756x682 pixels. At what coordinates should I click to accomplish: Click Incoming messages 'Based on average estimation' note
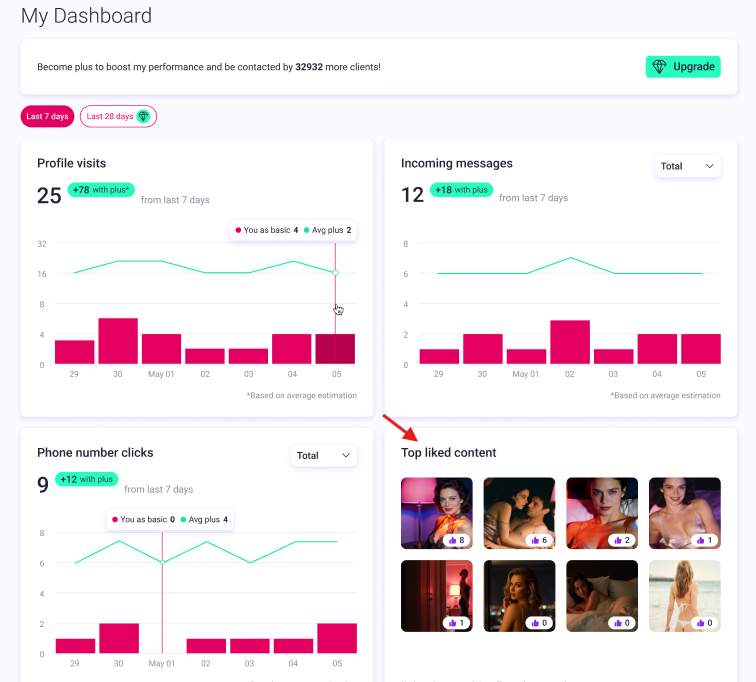[x=665, y=395]
